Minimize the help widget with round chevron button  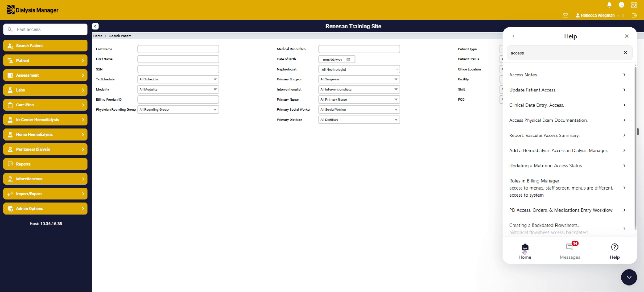point(629,277)
